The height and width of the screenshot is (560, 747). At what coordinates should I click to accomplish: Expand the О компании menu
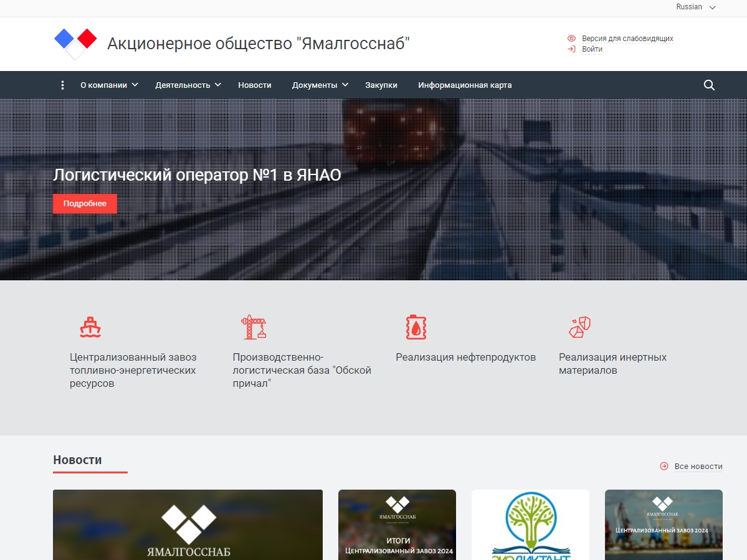tap(109, 85)
